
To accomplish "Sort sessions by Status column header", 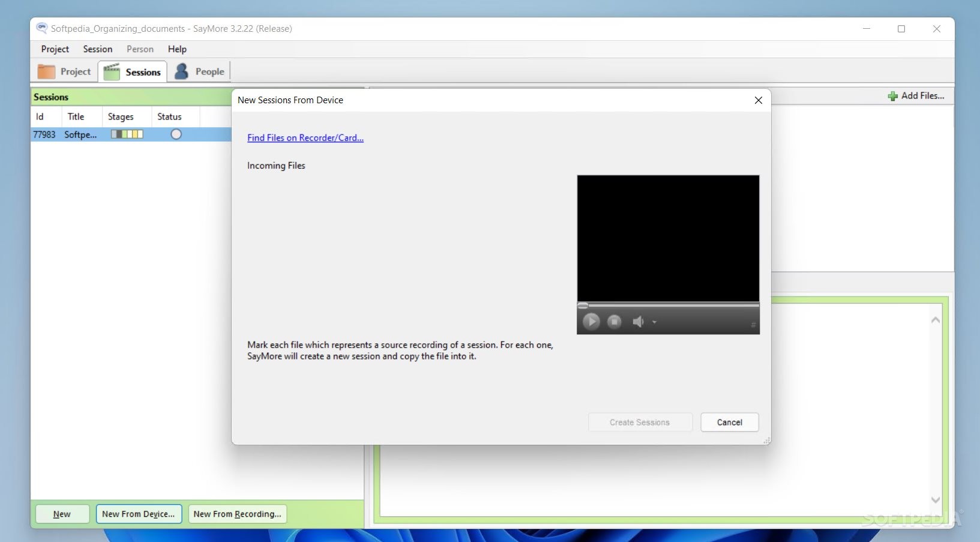I will [175, 116].
